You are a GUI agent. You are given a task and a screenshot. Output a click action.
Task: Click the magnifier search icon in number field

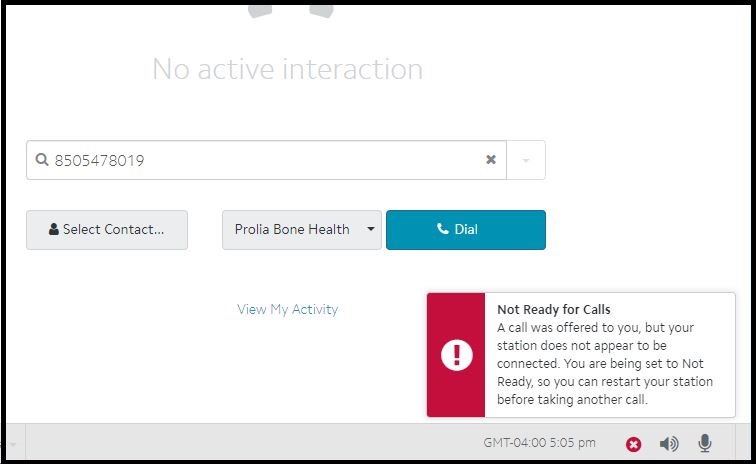(x=42, y=160)
